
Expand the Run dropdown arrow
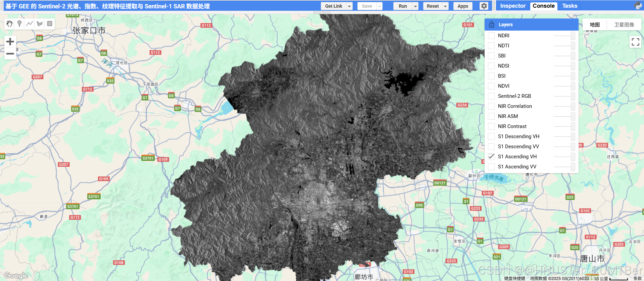[x=415, y=6]
